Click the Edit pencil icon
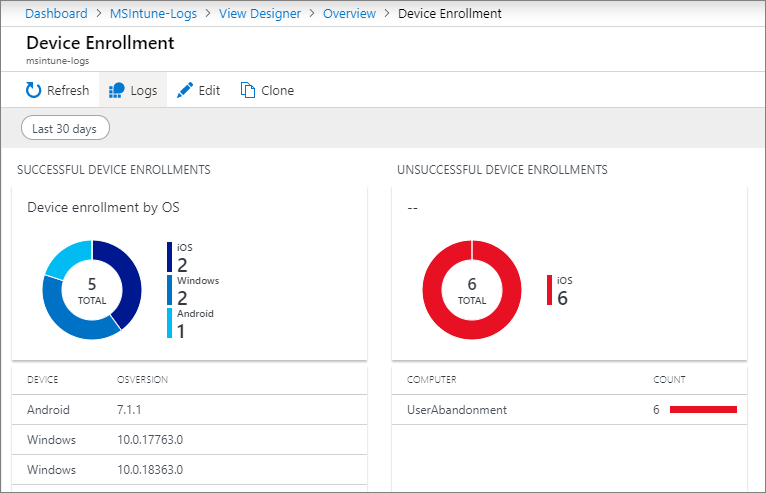 [x=185, y=90]
